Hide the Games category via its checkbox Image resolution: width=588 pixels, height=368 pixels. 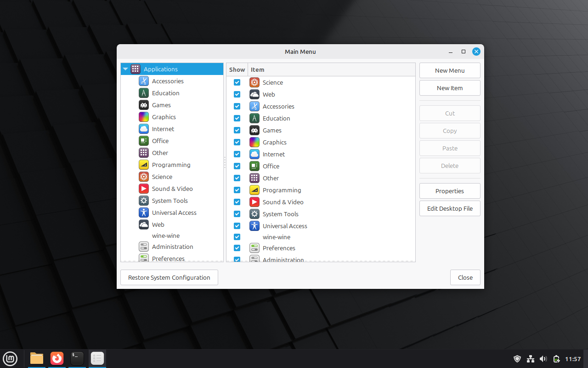coord(237,130)
